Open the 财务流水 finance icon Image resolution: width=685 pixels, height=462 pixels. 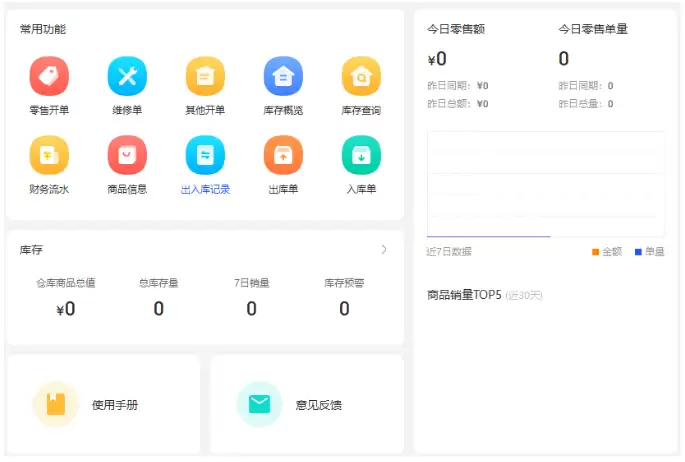(x=49, y=155)
